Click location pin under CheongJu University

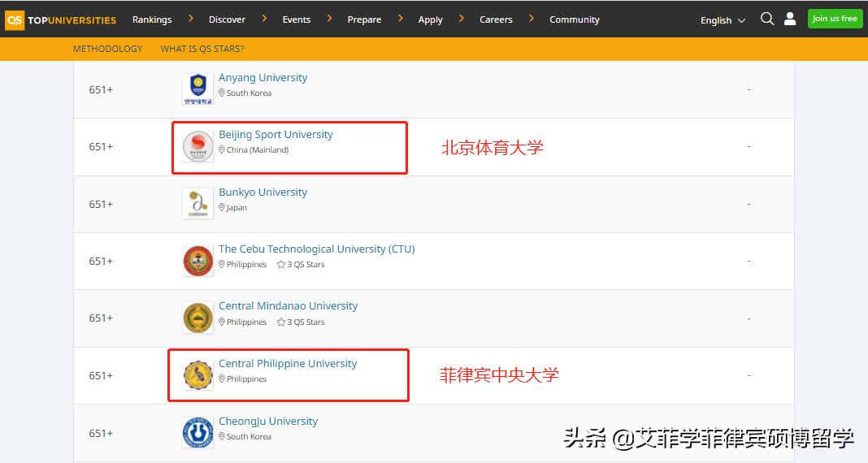pos(222,436)
